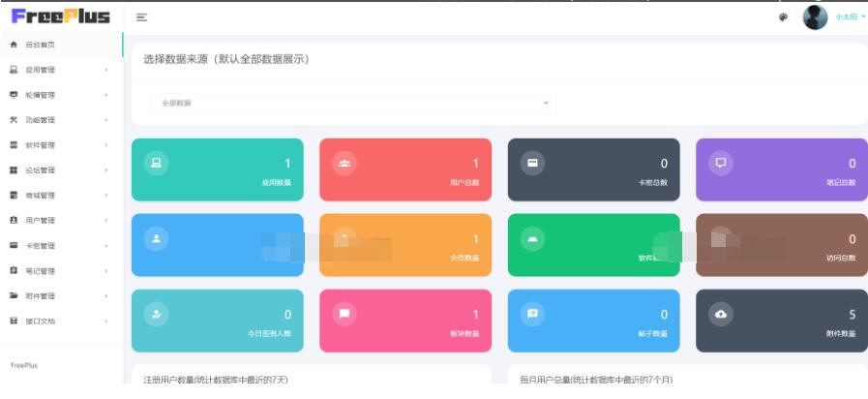Click the person icon on the blue card

(x=156, y=239)
